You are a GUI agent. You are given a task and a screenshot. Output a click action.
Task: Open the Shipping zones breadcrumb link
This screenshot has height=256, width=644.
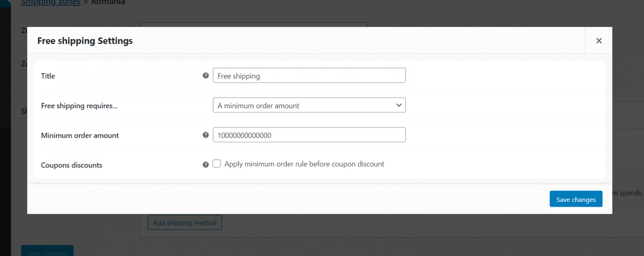click(x=50, y=2)
